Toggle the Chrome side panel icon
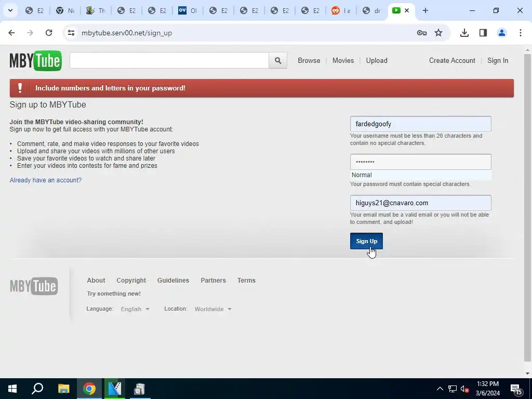Image resolution: width=532 pixels, height=399 pixels. [483, 33]
